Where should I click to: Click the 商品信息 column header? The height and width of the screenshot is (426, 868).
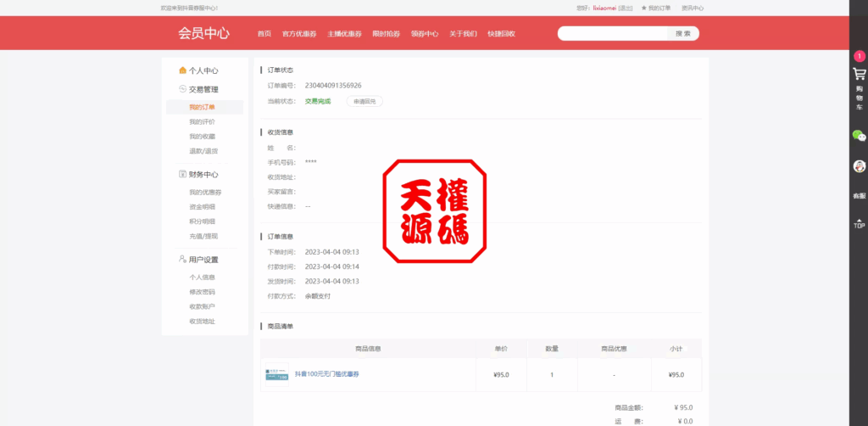tap(368, 349)
